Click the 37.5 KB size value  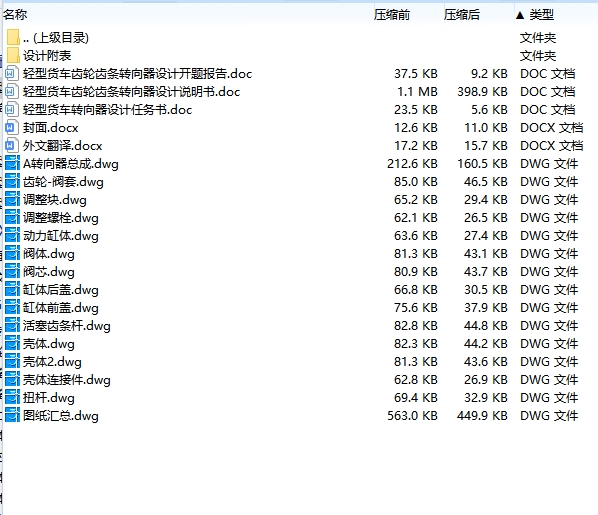416,74
